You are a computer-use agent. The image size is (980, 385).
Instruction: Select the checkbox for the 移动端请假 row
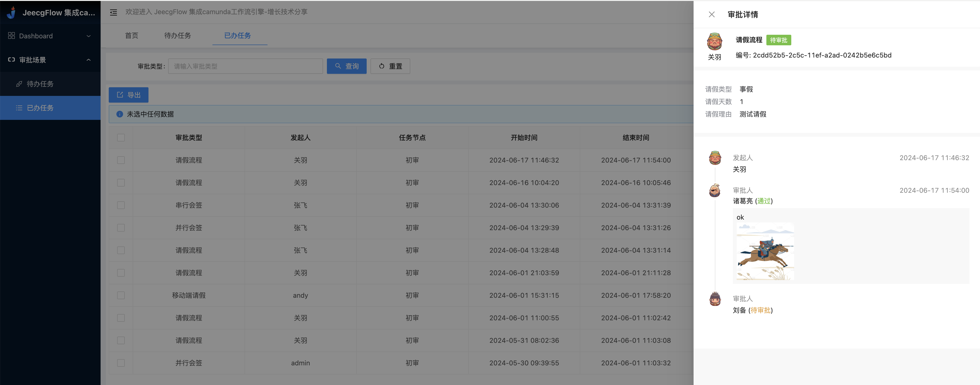tap(121, 295)
